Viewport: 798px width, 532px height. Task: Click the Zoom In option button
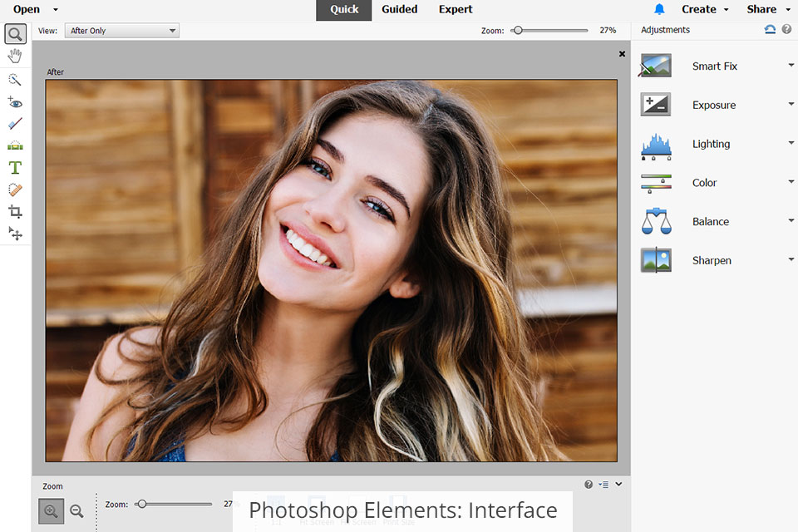point(51,511)
